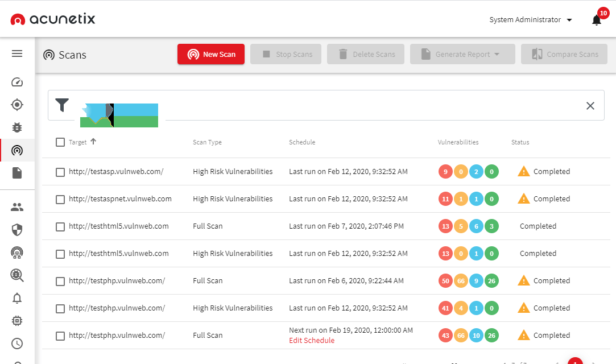The image size is (616, 364).
Task: Click warning icon in testphp Feb 6 row
Action: pyautogui.click(x=524, y=281)
